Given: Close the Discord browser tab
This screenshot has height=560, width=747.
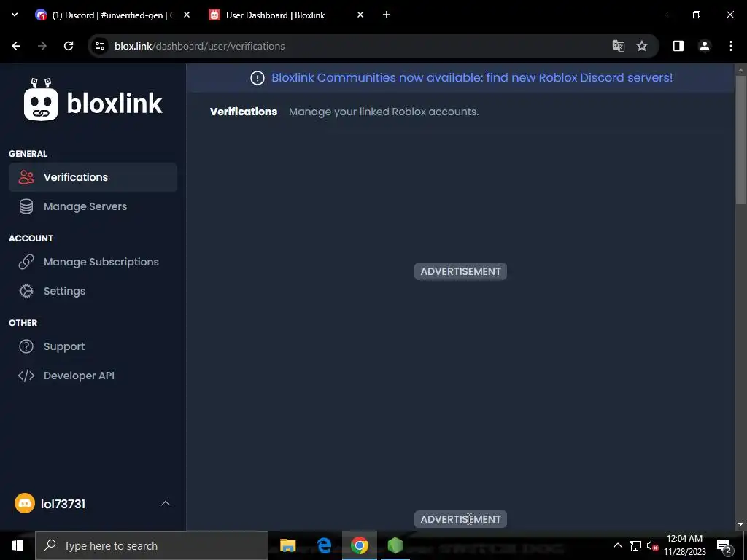Looking at the screenshot, I should coord(187,15).
